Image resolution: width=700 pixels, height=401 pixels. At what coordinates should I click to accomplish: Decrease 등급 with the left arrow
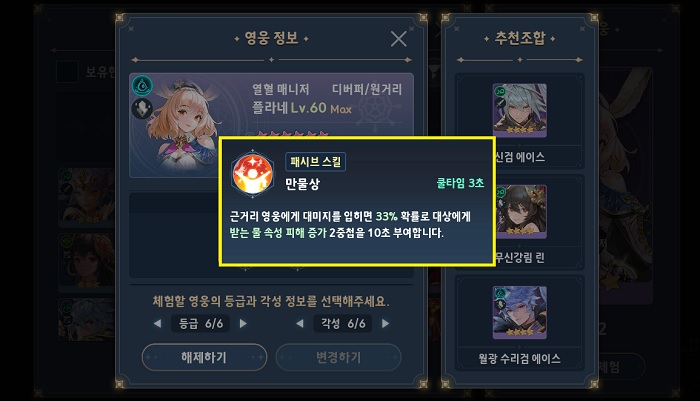[157, 323]
